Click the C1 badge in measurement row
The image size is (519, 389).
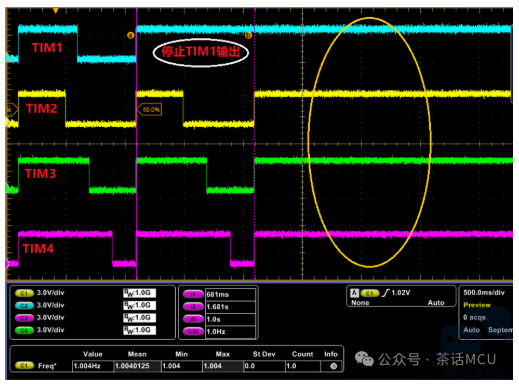coord(24,366)
